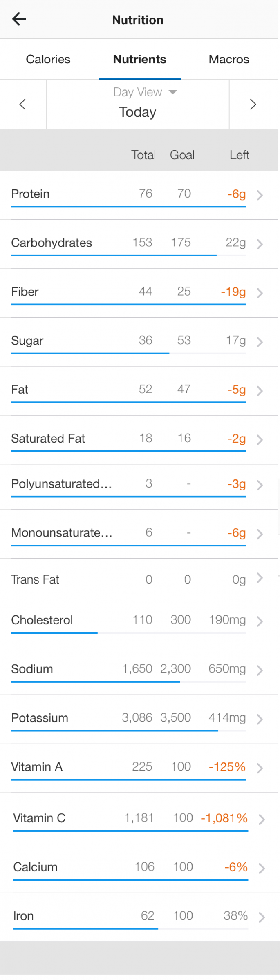This screenshot has width=280, height=980.
Task: Go to previous day with left chevron
Action: pyautogui.click(x=23, y=105)
